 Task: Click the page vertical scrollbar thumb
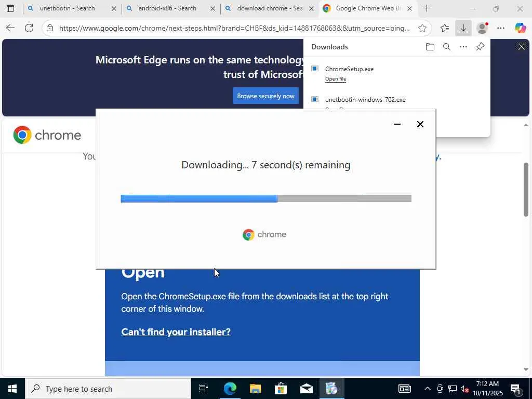(x=526, y=189)
